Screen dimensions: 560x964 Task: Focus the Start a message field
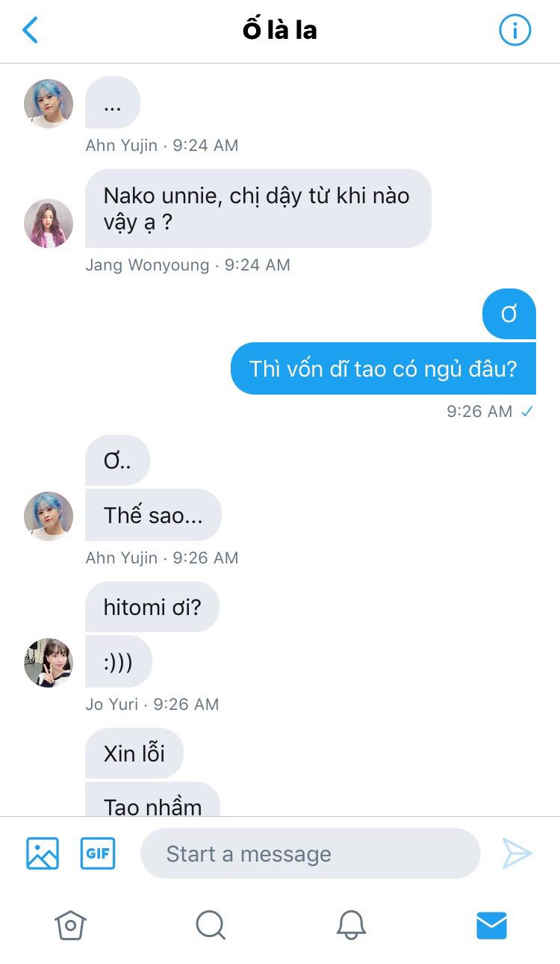(310, 853)
